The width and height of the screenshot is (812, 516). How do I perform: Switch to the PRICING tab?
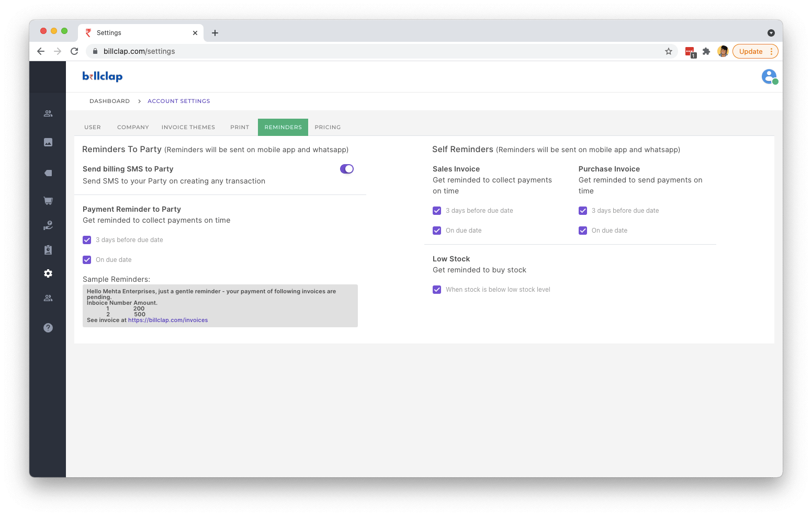point(328,127)
